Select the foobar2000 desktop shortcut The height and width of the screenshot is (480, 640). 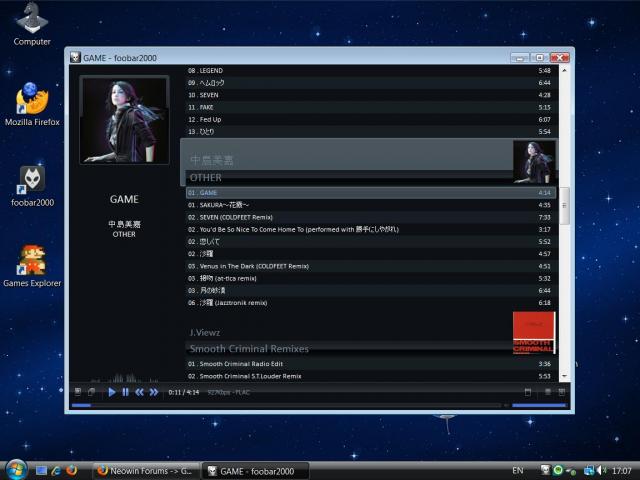pyautogui.click(x=32, y=186)
